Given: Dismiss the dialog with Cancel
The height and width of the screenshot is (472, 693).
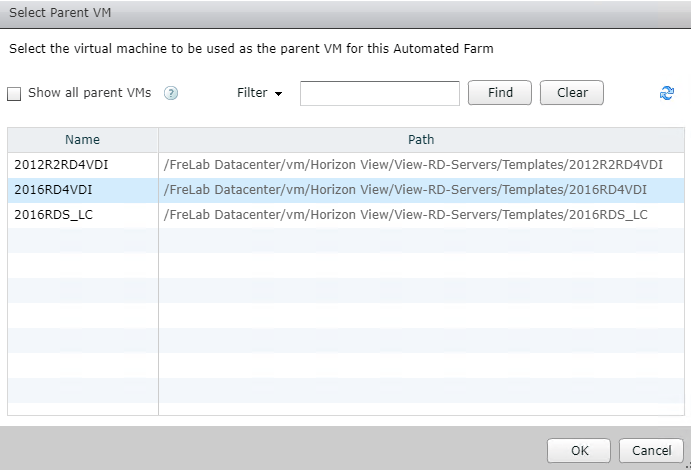Looking at the screenshot, I should (651, 451).
